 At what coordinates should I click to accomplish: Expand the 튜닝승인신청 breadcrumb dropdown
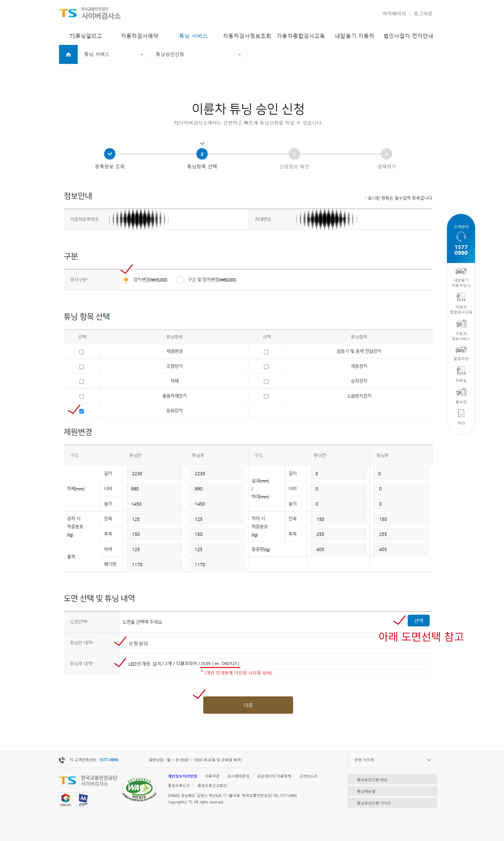198,54
